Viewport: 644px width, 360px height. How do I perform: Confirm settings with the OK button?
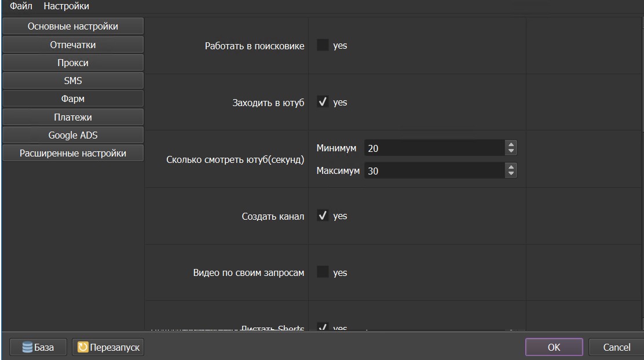554,347
